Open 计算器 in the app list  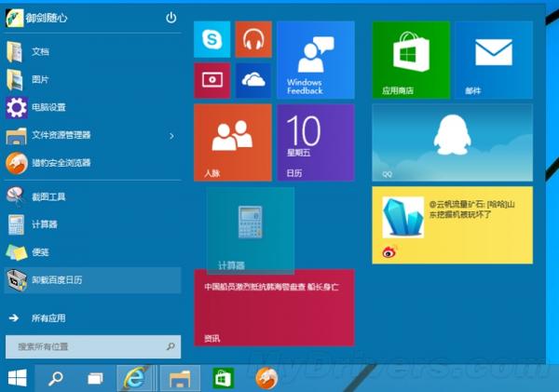coord(92,224)
